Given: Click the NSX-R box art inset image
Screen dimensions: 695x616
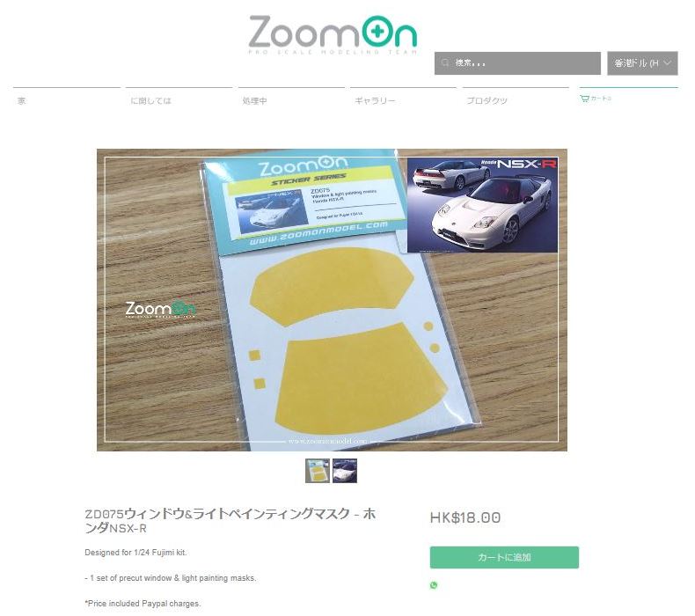Looking at the screenshot, I should pyautogui.click(x=482, y=205).
